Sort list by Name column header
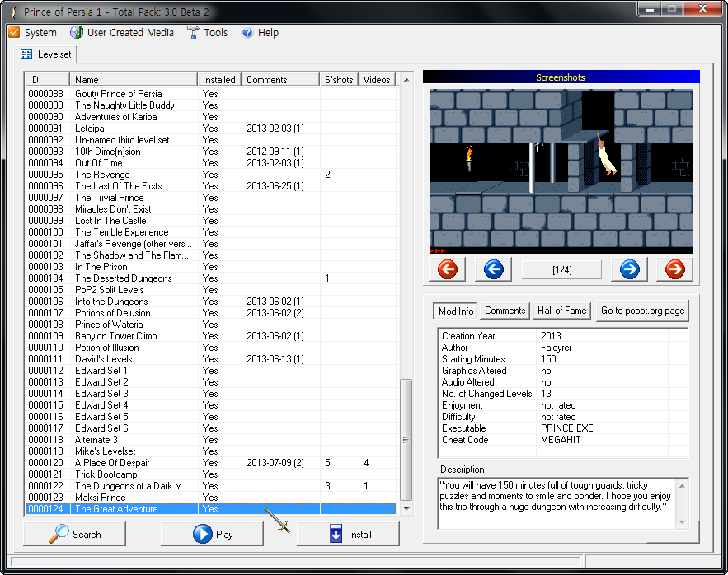Viewport: 728px width, 575px height. click(134, 79)
